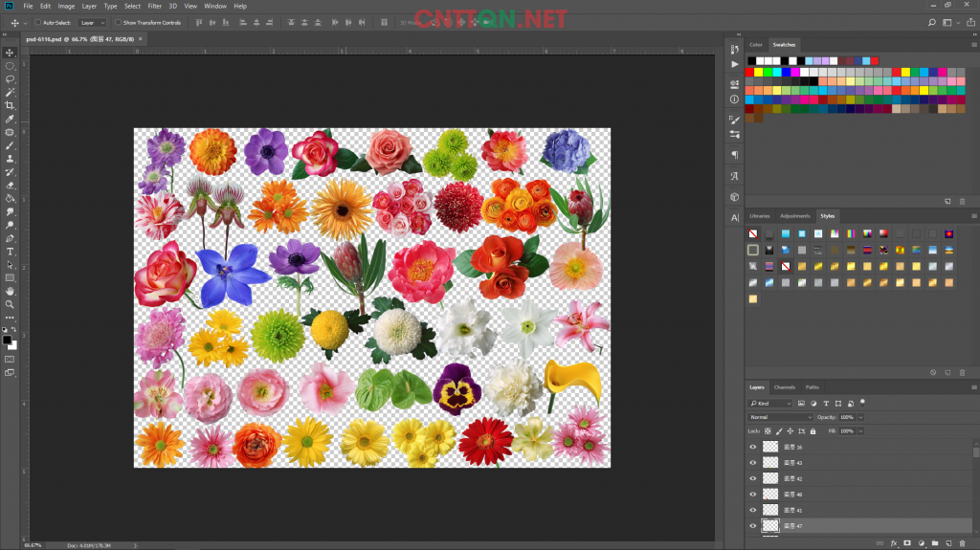
Task: Pick the yellow swatch in Swatches
Action: point(759,73)
